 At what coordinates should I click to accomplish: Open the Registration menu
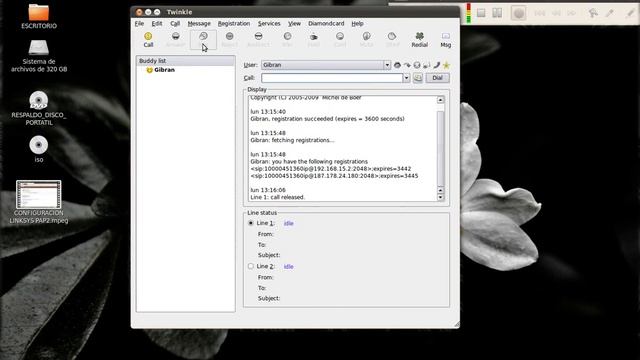pos(234,24)
